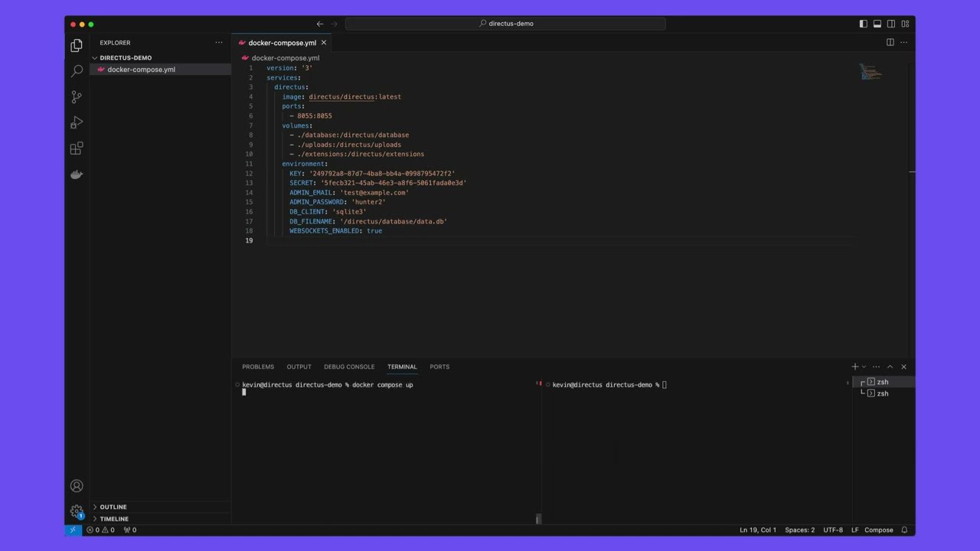This screenshot has width=980, height=551.
Task: Open the Source Control view
Action: click(77, 97)
